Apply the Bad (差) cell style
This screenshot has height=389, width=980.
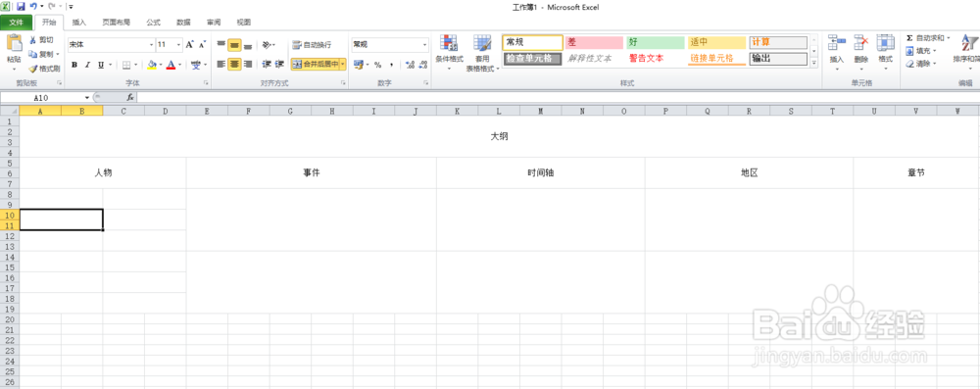click(594, 42)
